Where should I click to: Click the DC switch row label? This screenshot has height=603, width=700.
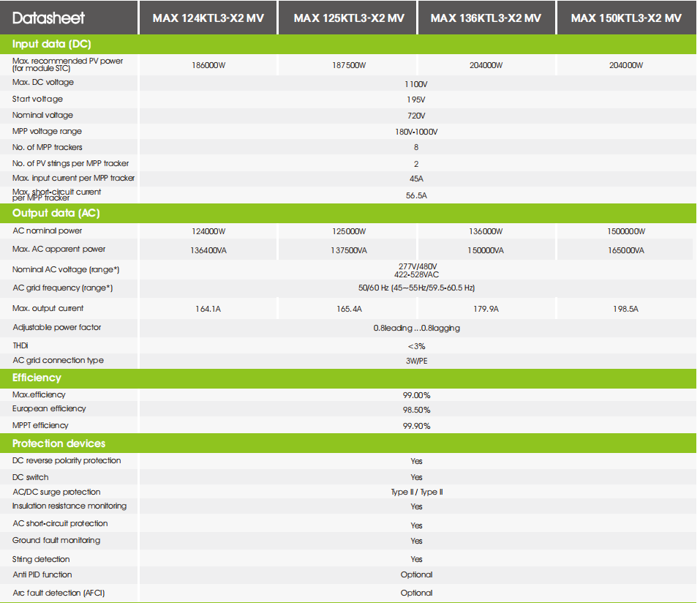[31, 477]
